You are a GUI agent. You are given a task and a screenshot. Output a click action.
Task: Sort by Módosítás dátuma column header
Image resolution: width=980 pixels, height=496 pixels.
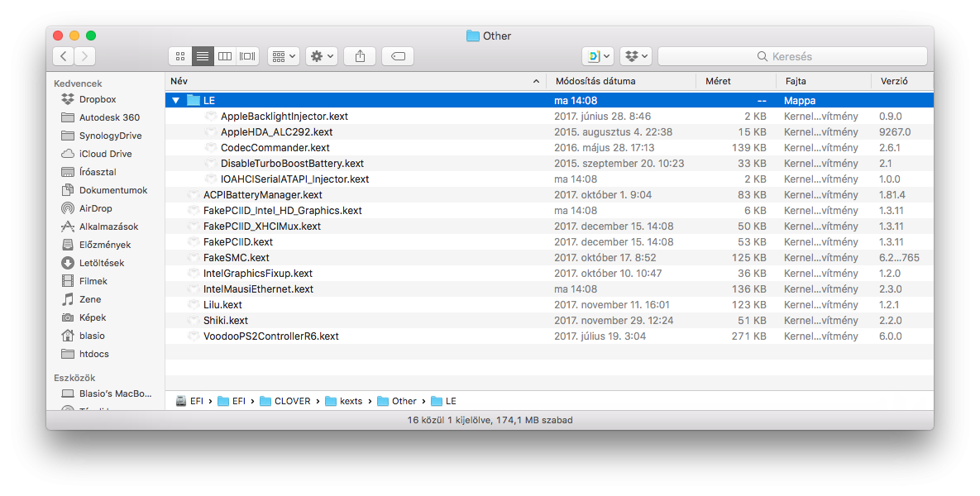621,81
